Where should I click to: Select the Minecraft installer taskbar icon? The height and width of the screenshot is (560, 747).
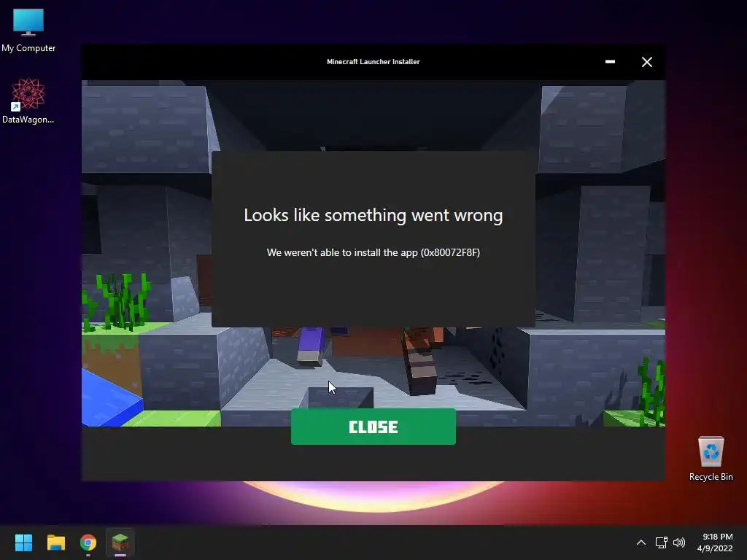click(x=120, y=542)
